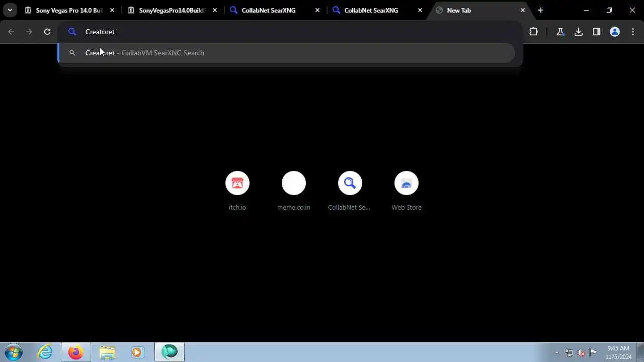Go forward with the forward arrow
Screen dimensions: 644x362
29,32
